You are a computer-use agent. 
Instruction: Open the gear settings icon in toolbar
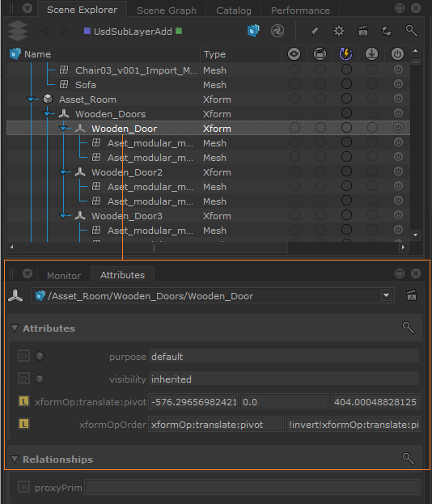coord(339,31)
